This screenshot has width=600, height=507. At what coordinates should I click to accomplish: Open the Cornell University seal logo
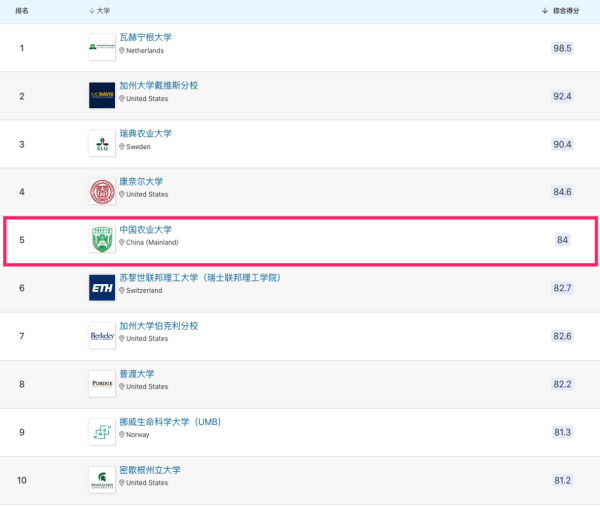pos(102,192)
